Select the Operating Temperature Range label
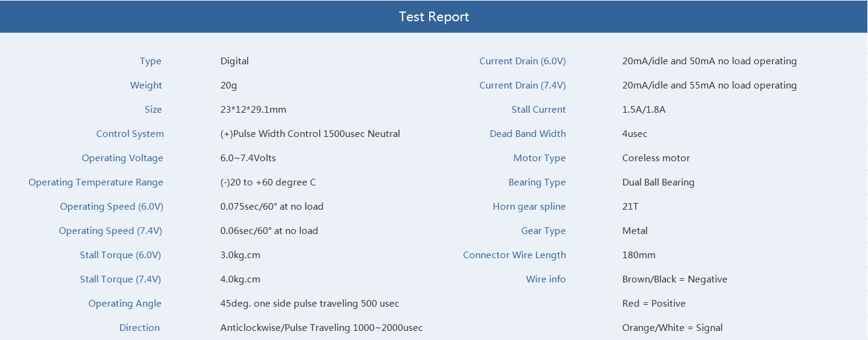Viewport: 868px width, 340px height. coord(96,182)
